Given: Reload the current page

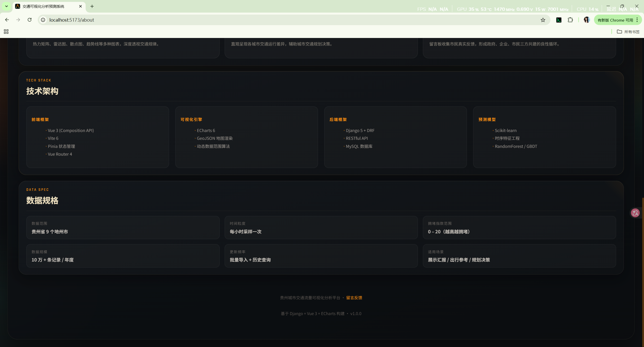Looking at the screenshot, I should pyautogui.click(x=29, y=20).
